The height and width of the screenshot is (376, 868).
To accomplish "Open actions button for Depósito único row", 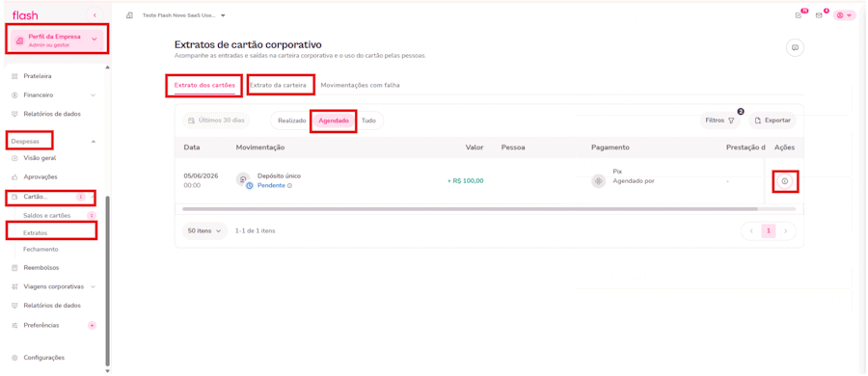I will 784,181.
